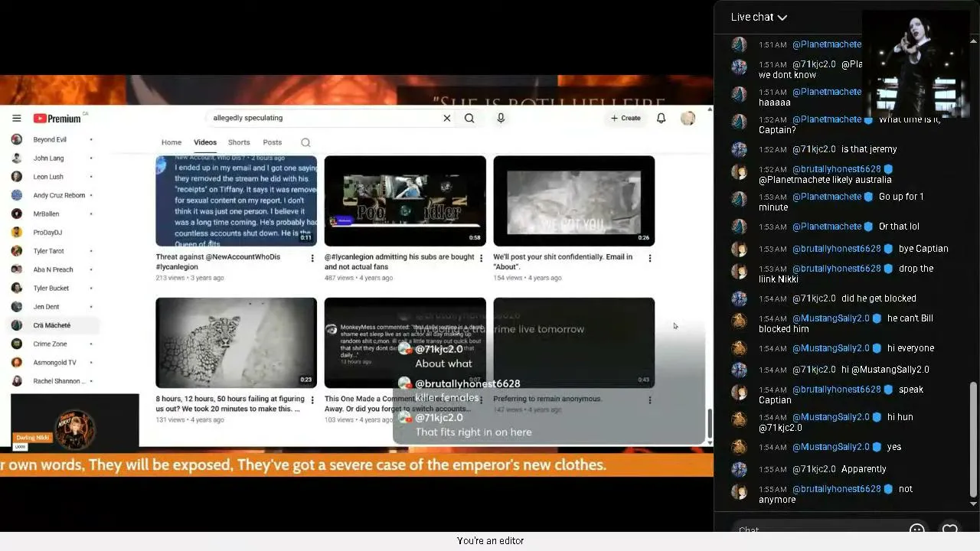Expand the Live chat mode dropdown
Screen dimensions: 980x551
pos(759,17)
